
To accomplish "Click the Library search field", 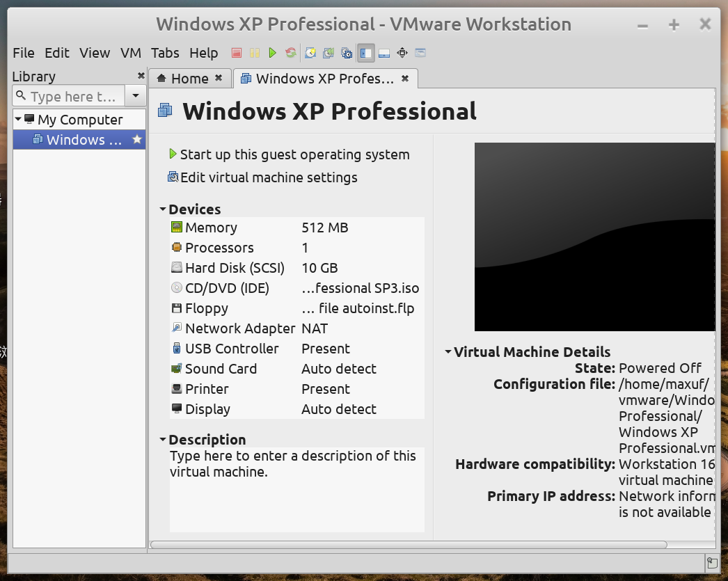I will [69, 96].
